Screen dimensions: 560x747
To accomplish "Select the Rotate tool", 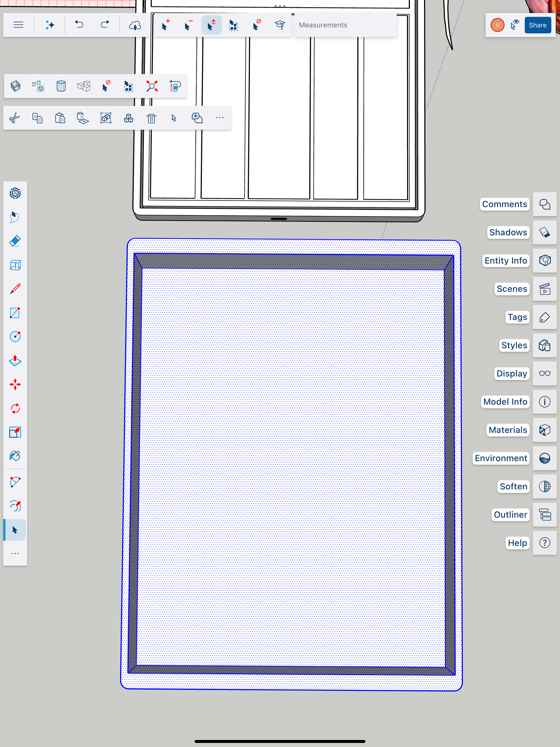I will [x=15, y=408].
